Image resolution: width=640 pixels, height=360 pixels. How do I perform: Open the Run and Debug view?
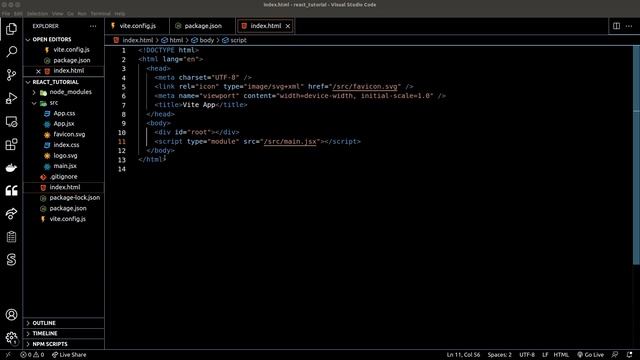click(x=11, y=98)
